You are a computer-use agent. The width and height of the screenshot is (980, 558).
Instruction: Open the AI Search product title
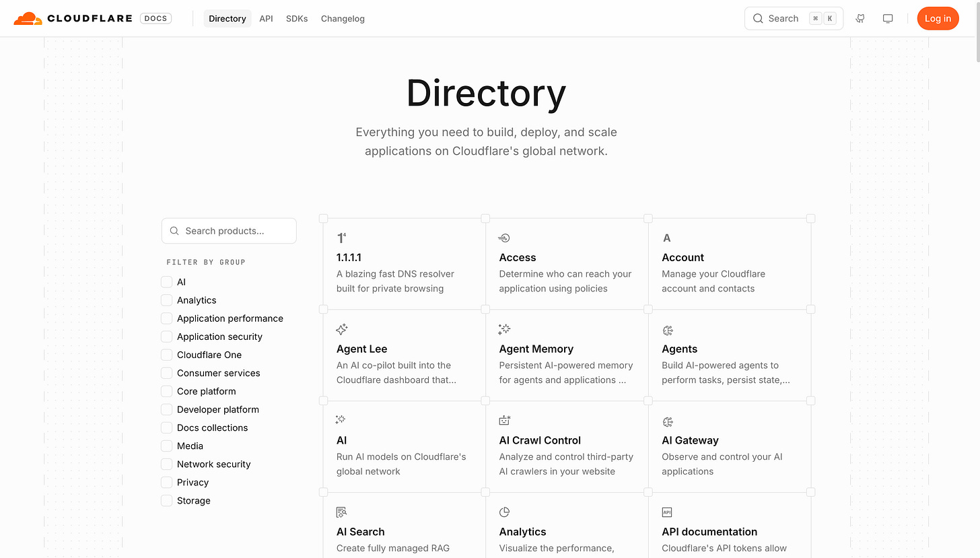tap(361, 532)
